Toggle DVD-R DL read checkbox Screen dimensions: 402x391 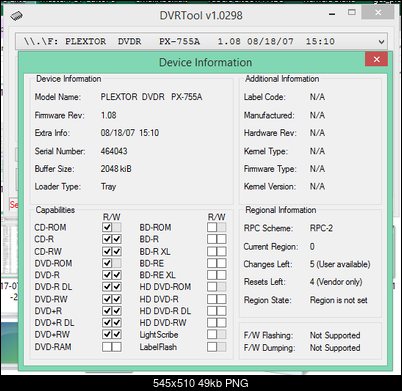(x=107, y=287)
